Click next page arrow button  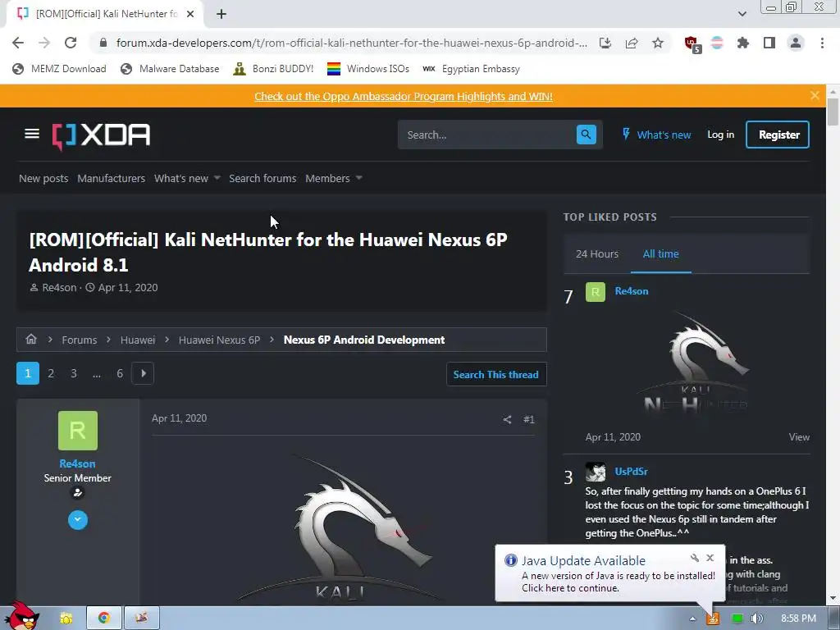(x=143, y=373)
